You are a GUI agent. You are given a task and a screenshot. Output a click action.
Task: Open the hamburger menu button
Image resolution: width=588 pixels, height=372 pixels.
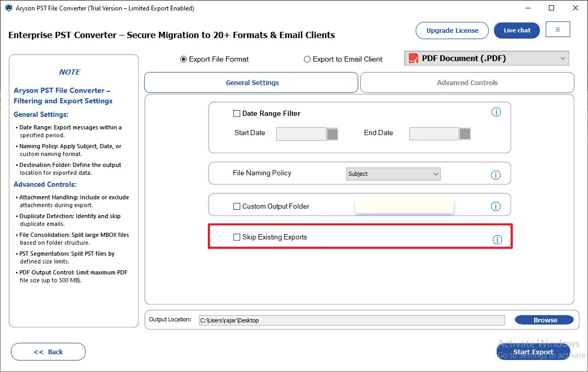[558, 29]
